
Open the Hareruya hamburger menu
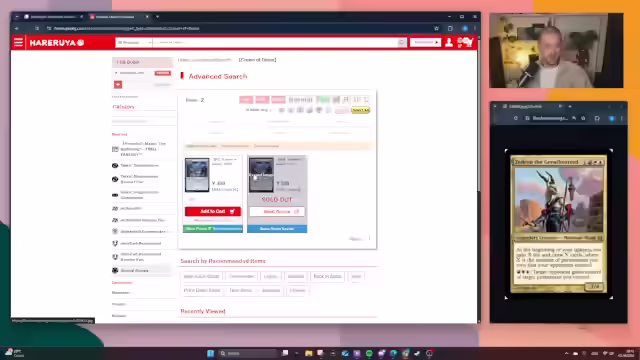click(18, 42)
